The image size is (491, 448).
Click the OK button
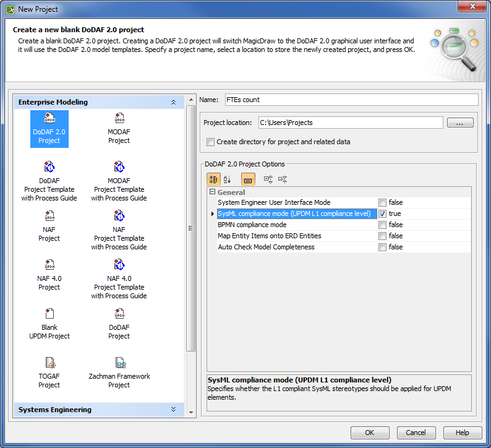[370, 433]
